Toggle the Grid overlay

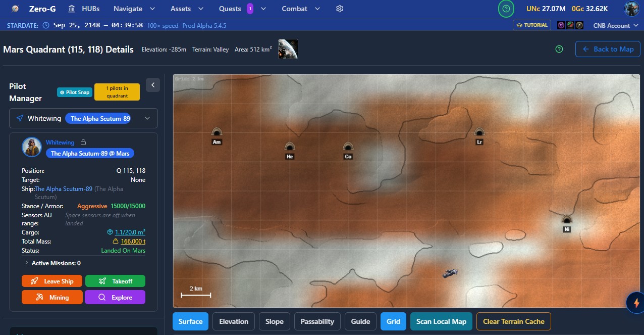point(393,321)
